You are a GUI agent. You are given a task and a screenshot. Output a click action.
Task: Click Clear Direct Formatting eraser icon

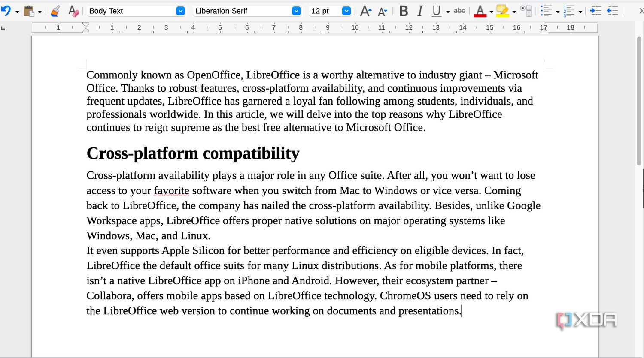click(73, 11)
